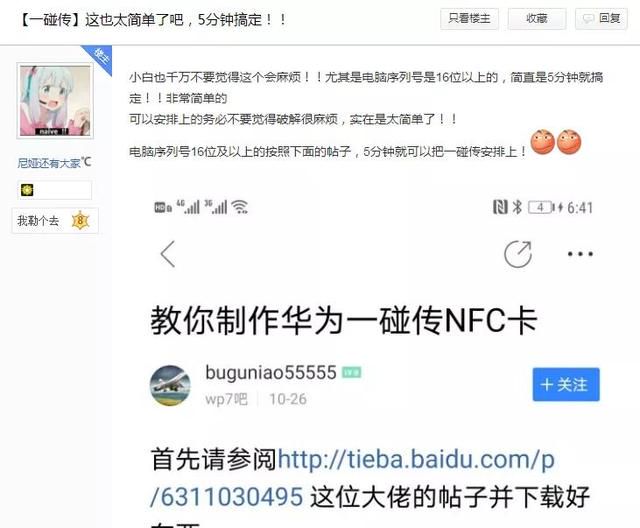Click the buguniao55555 author name

[271, 372]
